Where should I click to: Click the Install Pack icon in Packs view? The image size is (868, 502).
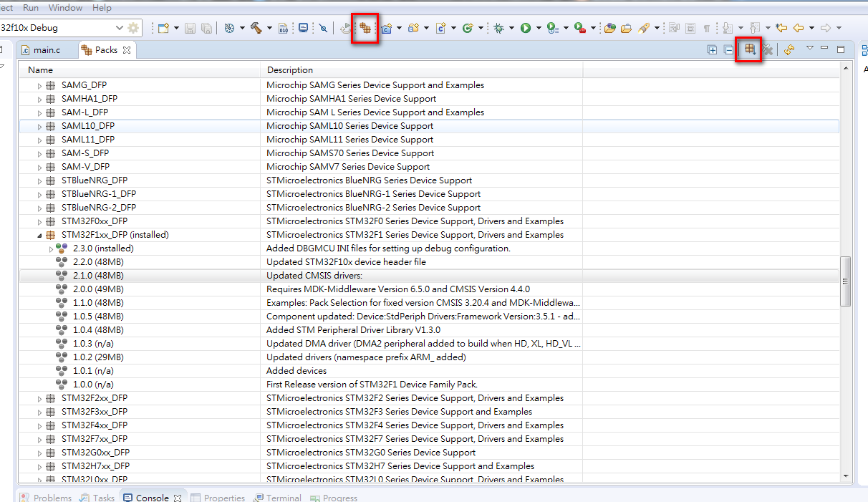point(749,49)
